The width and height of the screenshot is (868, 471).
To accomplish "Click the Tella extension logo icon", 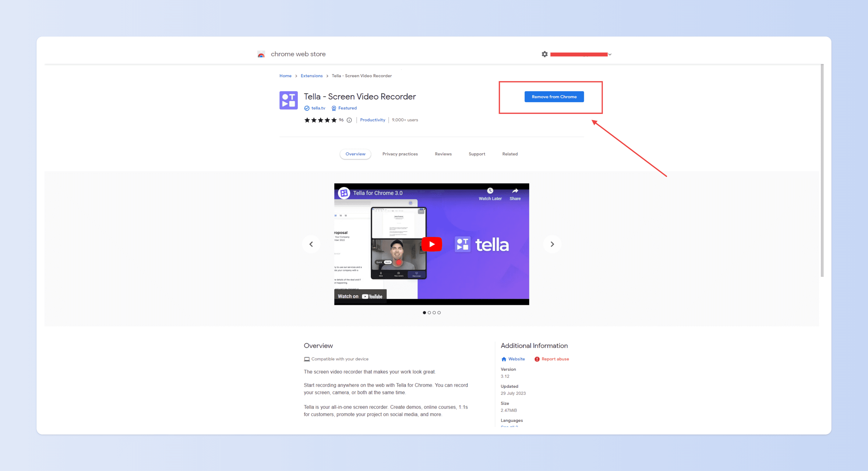I will [x=288, y=100].
